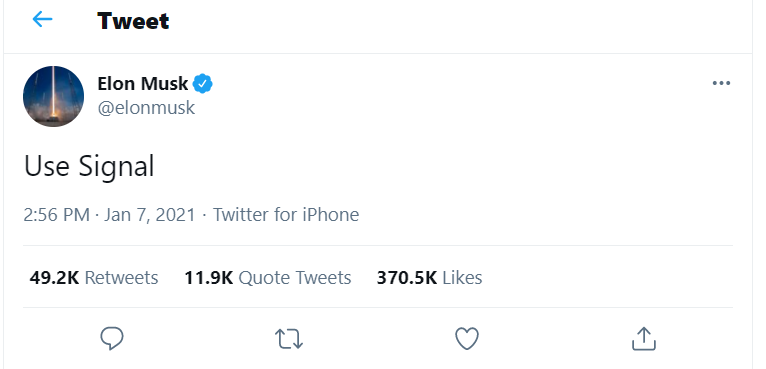766x369 pixels.
Task: Open the share tweet upload icon
Action: pyautogui.click(x=643, y=338)
